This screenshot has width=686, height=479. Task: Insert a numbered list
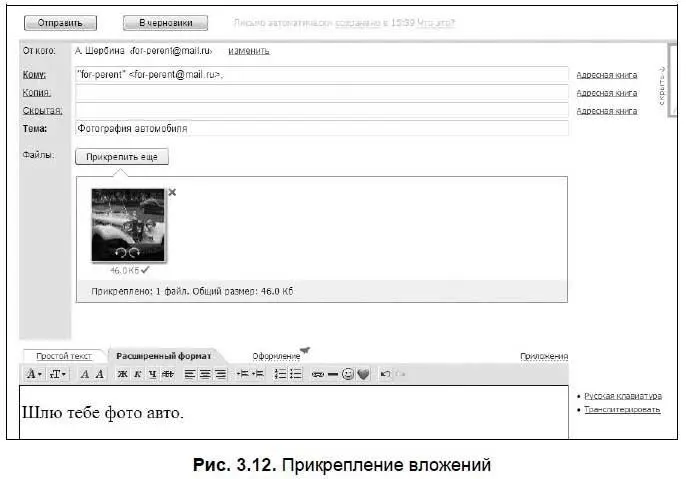[x=281, y=374]
